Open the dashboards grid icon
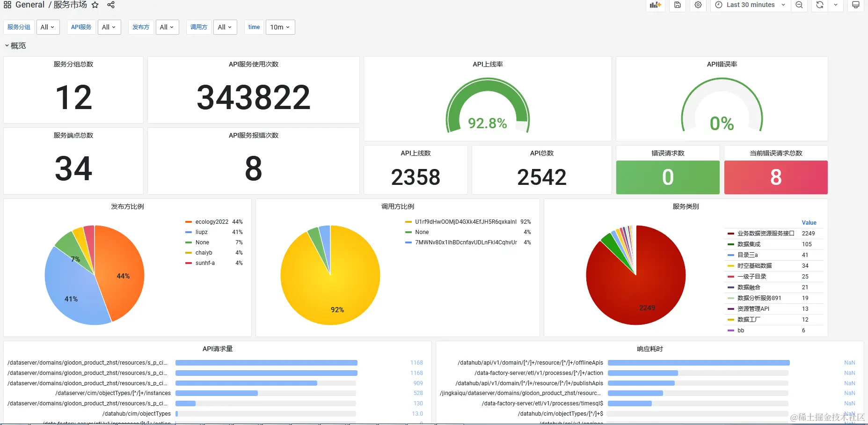 [7, 5]
